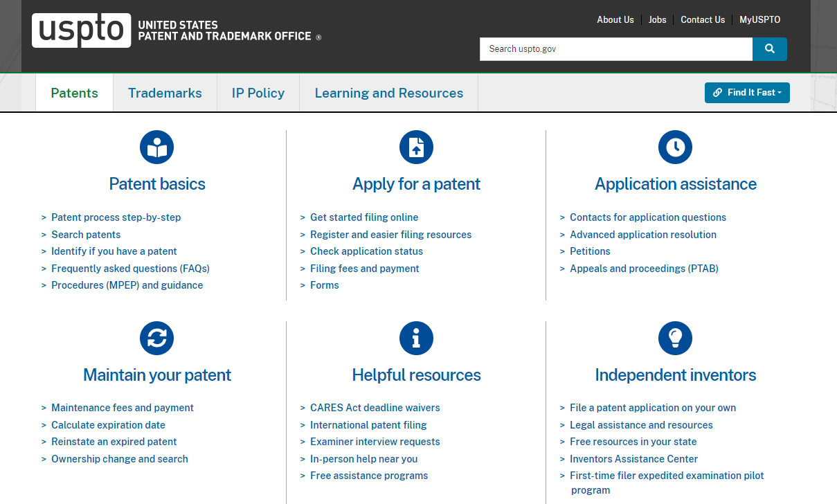Open CARES Act deadline waivers
Image resolution: width=837 pixels, height=504 pixels.
click(375, 408)
